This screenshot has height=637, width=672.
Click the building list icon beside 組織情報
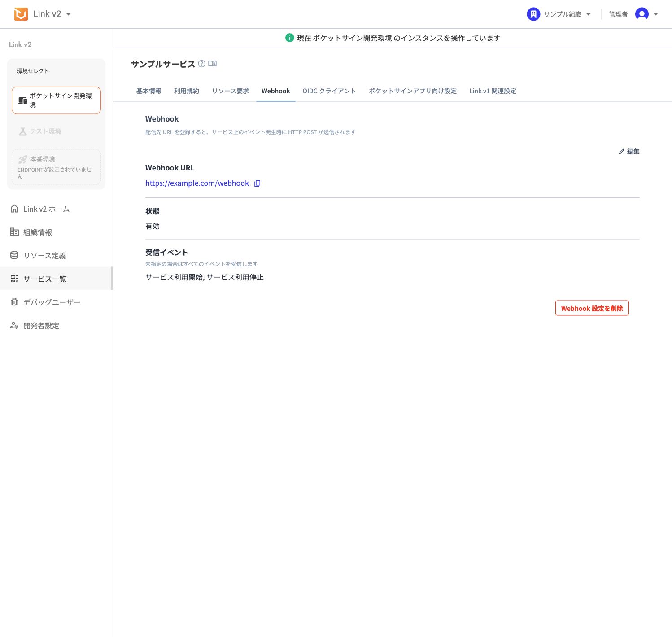14,232
